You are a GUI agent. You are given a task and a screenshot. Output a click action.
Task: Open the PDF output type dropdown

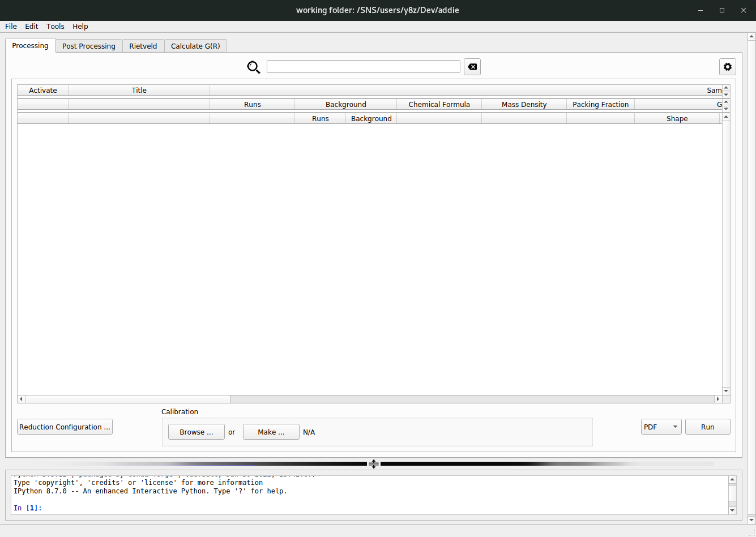(x=661, y=427)
